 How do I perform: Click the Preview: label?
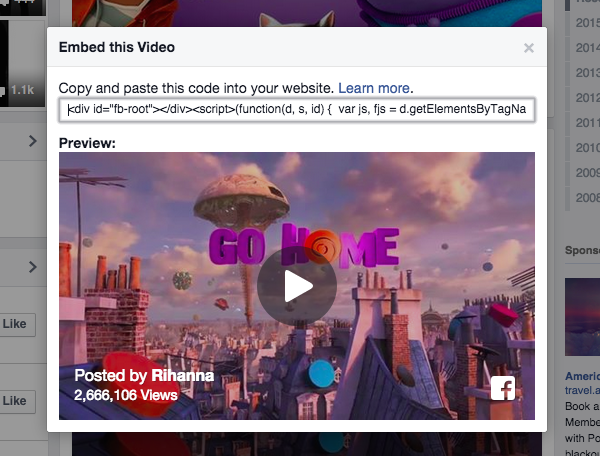(87, 143)
